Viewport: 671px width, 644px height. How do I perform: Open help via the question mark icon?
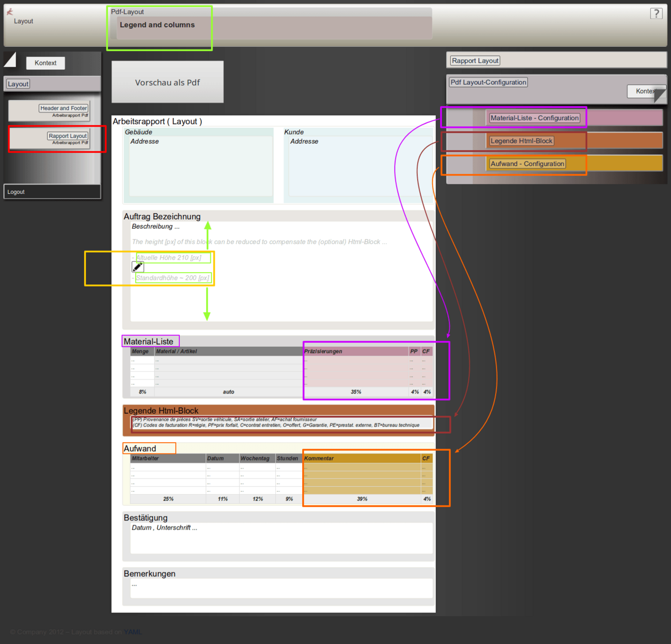point(656,13)
